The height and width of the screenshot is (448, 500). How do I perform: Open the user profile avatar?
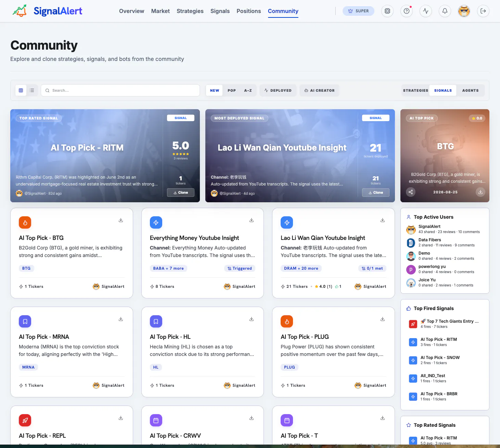click(x=464, y=11)
